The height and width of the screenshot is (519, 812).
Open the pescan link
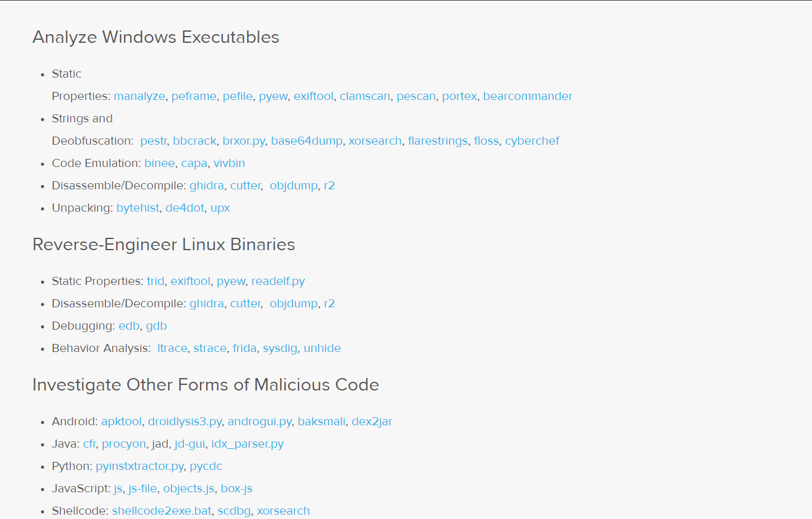tap(416, 96)
